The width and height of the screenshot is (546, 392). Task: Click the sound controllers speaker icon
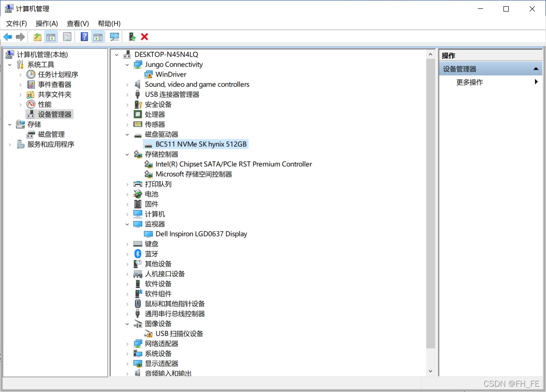click(138, 84)
